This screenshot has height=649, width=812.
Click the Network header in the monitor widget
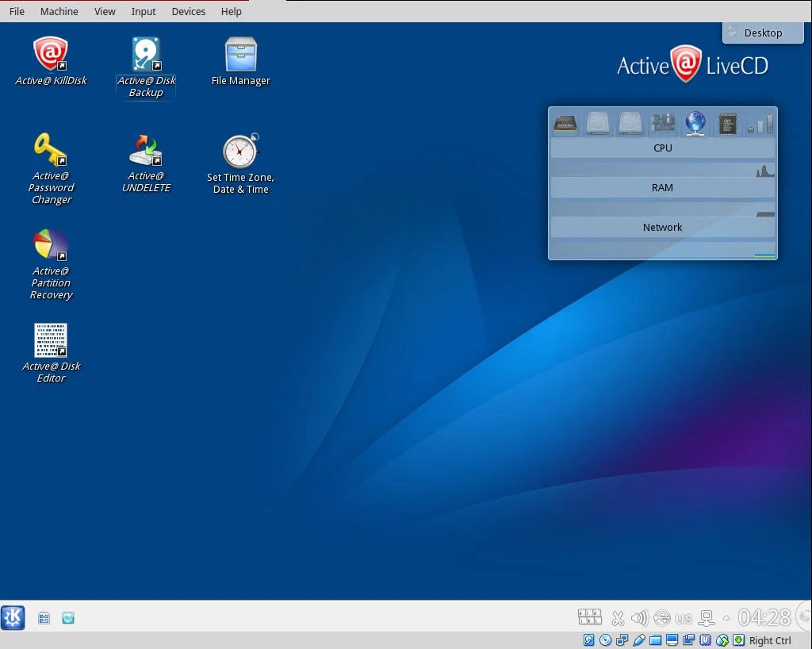click(662, 228)
